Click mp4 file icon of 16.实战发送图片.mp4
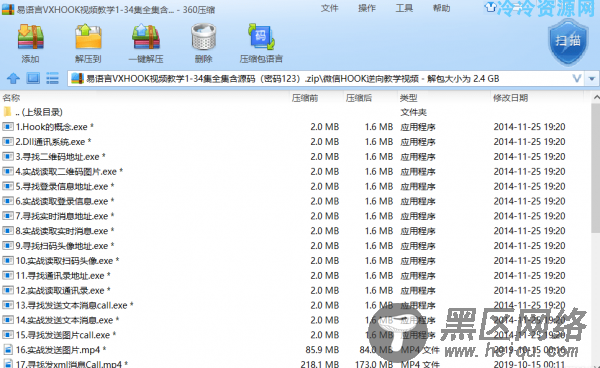Screen dimensions: 600x368 [x=8, y=350]
